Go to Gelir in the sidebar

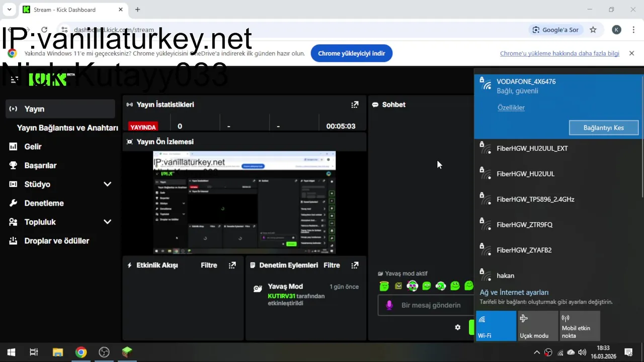[60, 146]
